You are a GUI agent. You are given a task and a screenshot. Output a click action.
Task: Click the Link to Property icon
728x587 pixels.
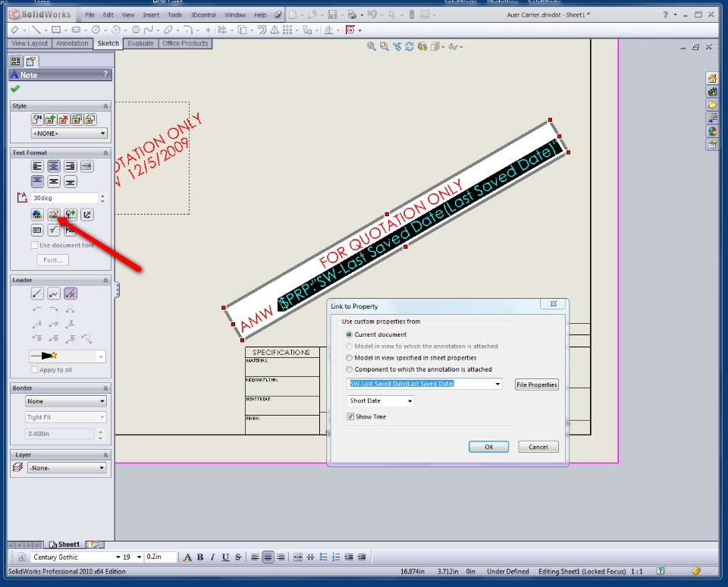coord(54,215)
